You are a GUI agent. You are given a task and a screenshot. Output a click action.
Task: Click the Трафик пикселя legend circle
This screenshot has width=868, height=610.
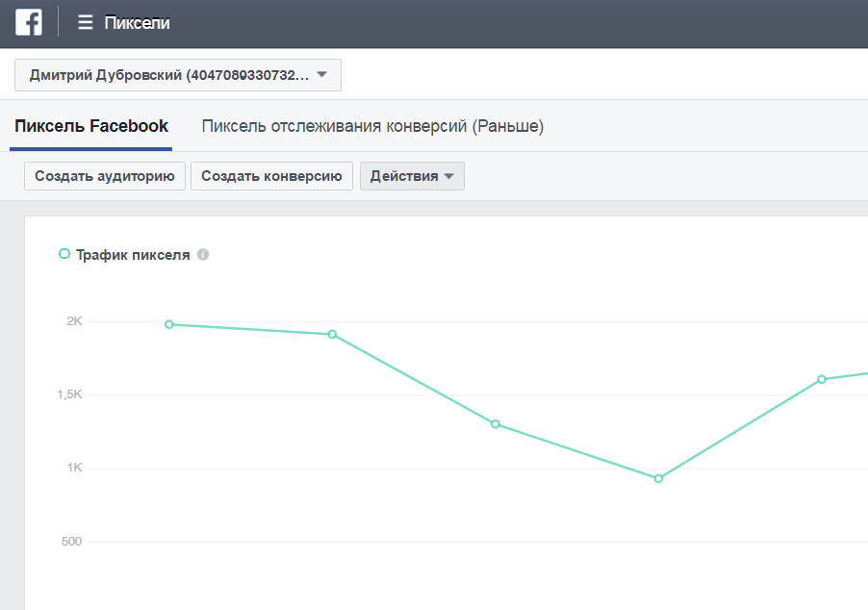point(64,254)
